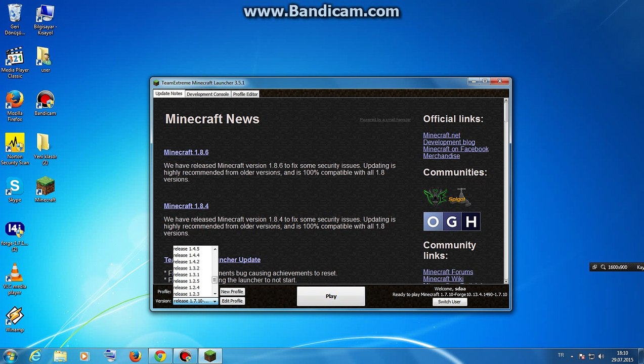Open the Minecraft on Facebook link

pos(456,149)
